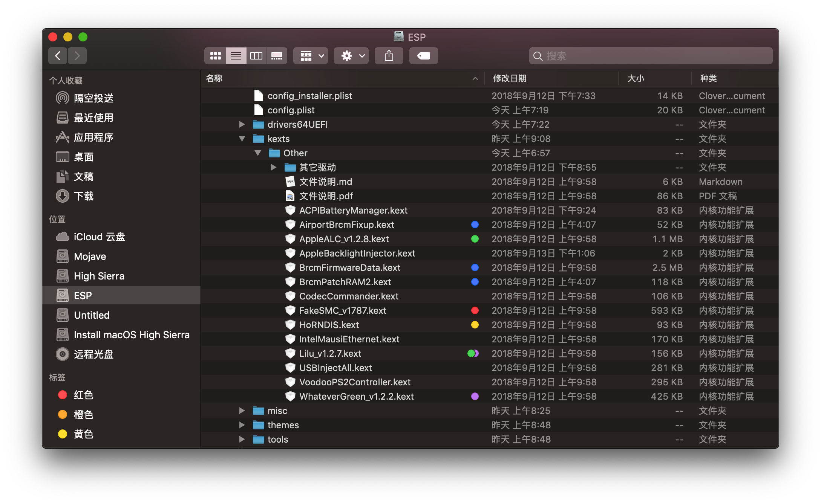
Task: Open the group-by arrangement dropdown
Action: click(x=311, y=56)
